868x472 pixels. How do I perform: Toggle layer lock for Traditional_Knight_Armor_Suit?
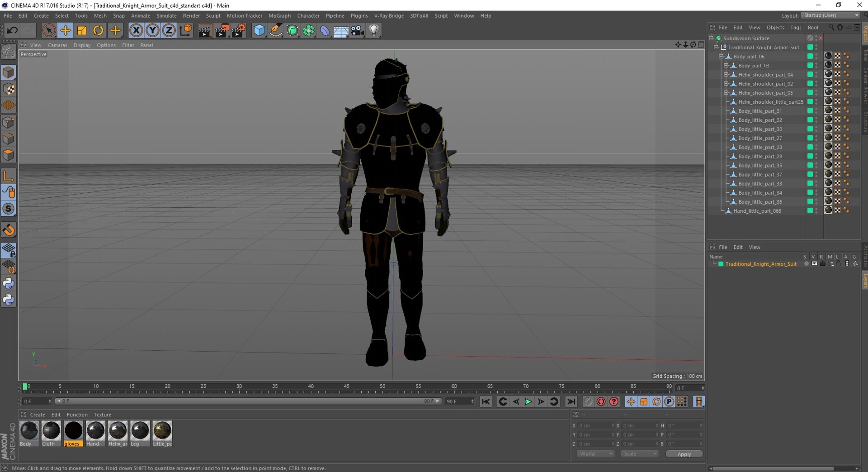(839, 264)
